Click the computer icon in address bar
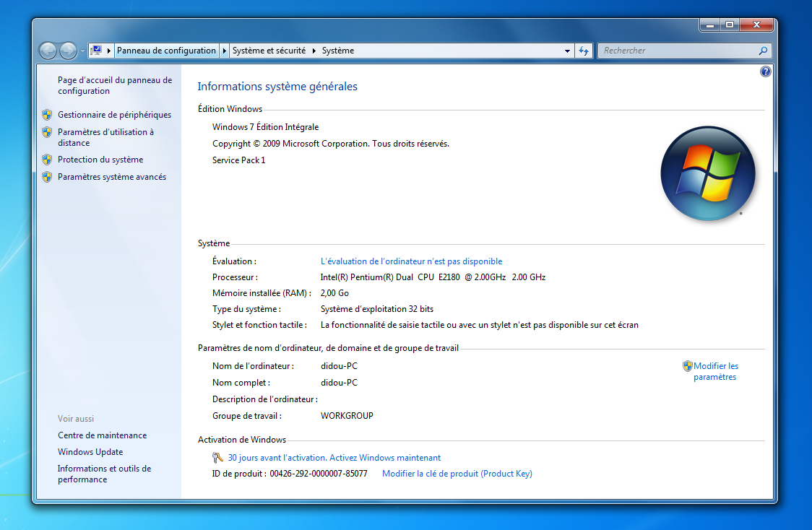Screen dimensions: 812x530 pos(96,51)
